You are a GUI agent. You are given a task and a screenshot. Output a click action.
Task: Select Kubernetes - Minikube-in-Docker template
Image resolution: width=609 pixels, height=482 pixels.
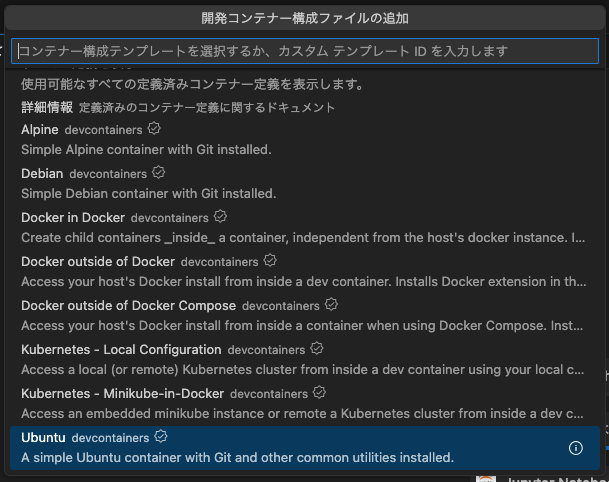(305, 403)
